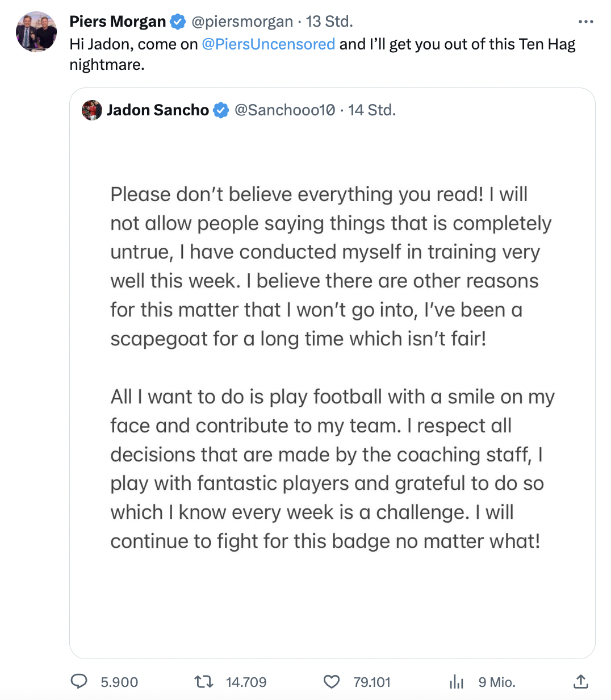Open Sancho's quoted statement image
611x700 pixels.
[332, 369]
